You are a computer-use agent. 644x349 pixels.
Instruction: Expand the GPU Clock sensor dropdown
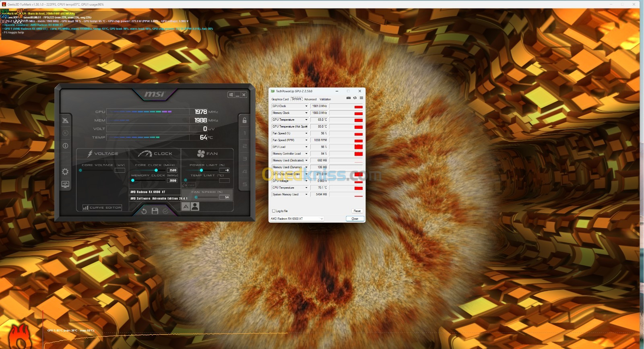coord(306,106)
